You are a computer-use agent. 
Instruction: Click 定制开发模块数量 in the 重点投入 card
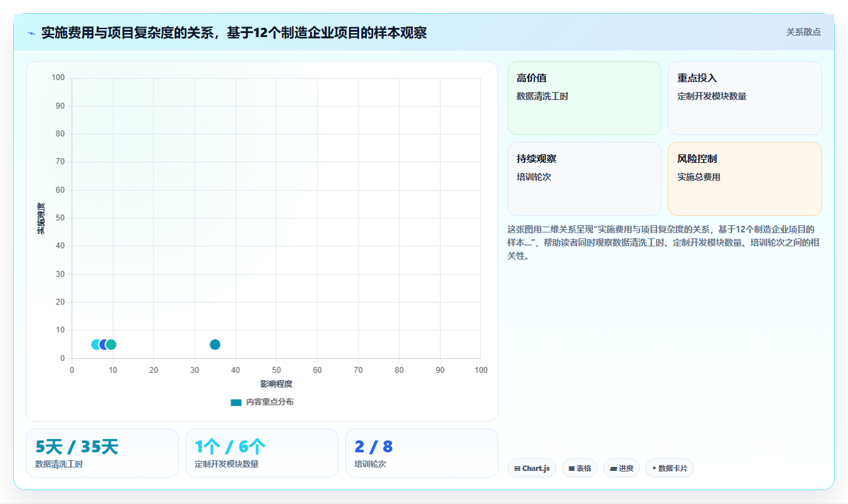tap(712, 97)
